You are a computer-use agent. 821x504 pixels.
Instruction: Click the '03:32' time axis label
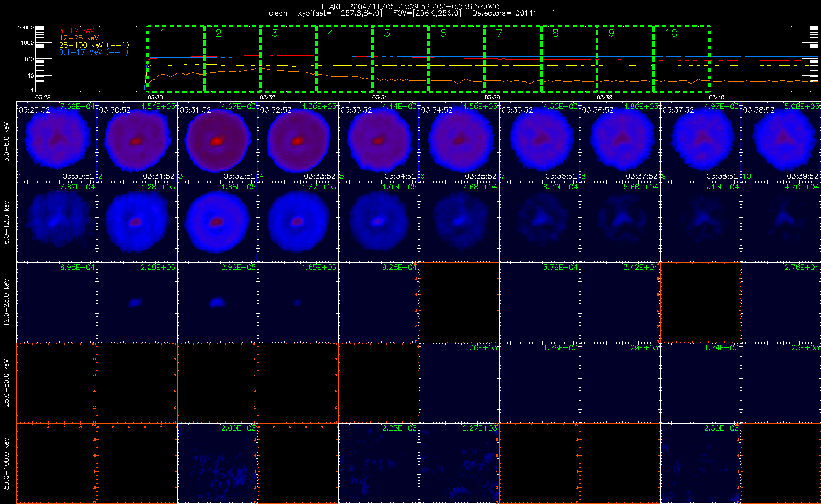267,98
